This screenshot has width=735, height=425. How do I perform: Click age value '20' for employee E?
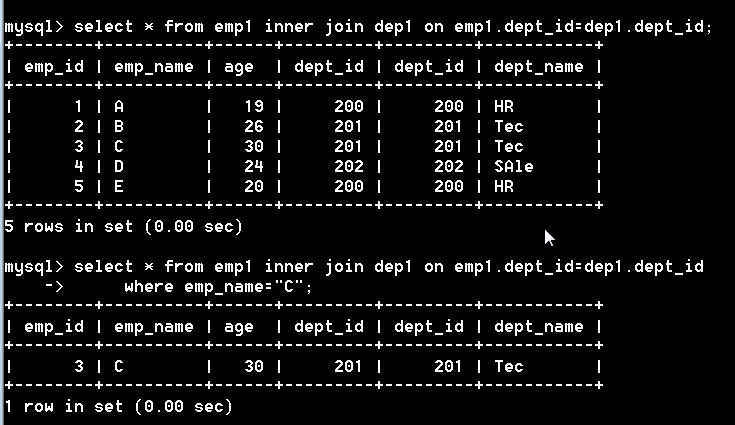(x=254, y=186)
